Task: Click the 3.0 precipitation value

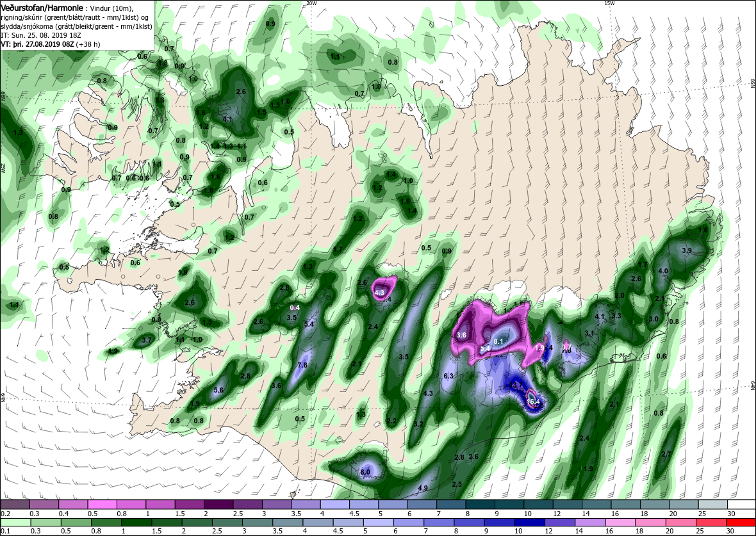Action: (653, 319)
